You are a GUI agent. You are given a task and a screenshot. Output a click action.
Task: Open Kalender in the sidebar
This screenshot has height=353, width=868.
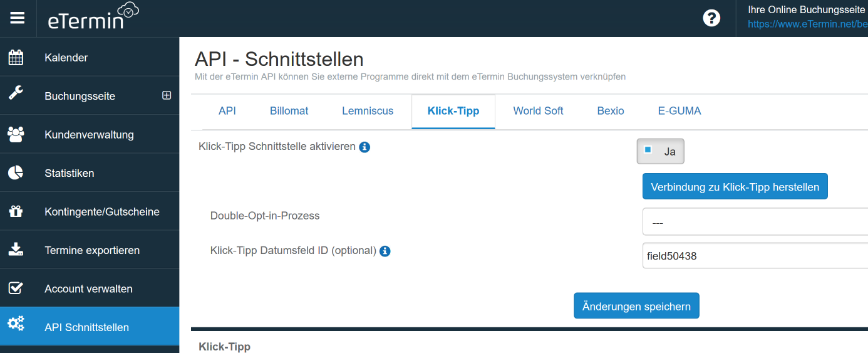coord(90,57)
